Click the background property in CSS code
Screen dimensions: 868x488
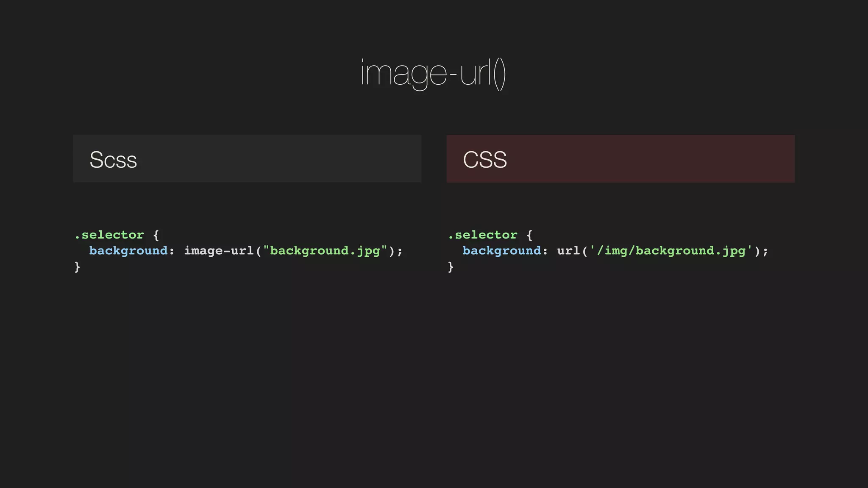click(502, 251)
